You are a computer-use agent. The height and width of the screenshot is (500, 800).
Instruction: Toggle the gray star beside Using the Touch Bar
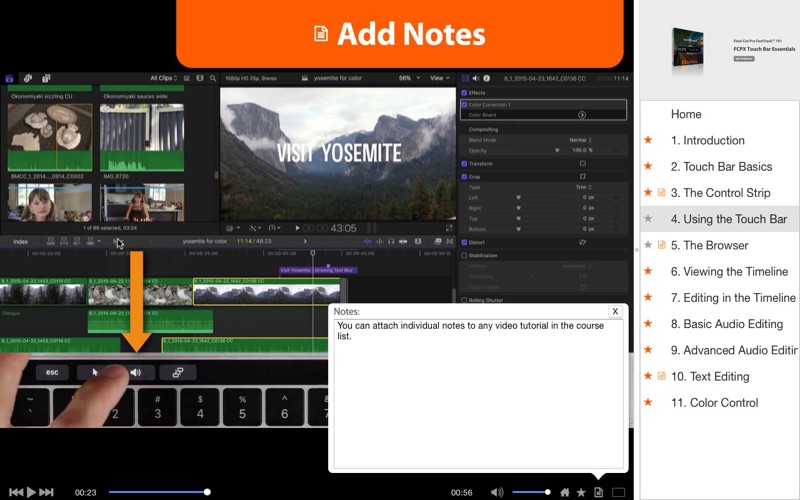pyautogui.click(x=648, y=218)
